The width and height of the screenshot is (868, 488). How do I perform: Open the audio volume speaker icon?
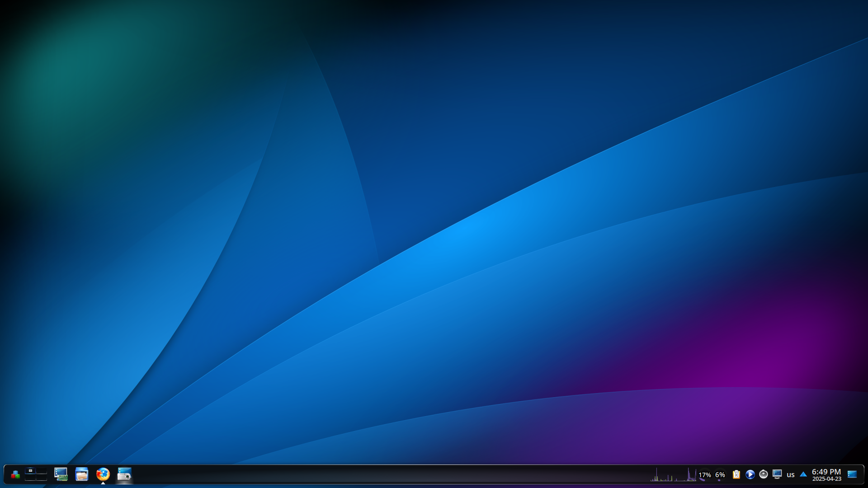764,474
